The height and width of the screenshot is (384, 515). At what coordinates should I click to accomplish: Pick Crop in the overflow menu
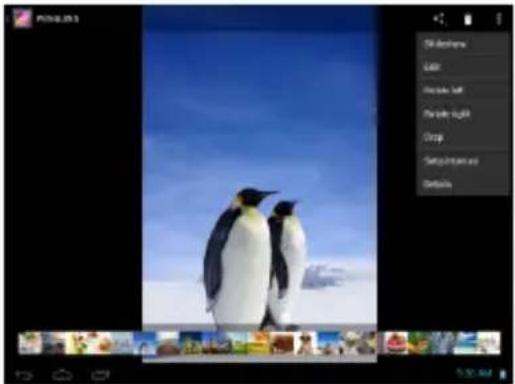tap(463, 137)
